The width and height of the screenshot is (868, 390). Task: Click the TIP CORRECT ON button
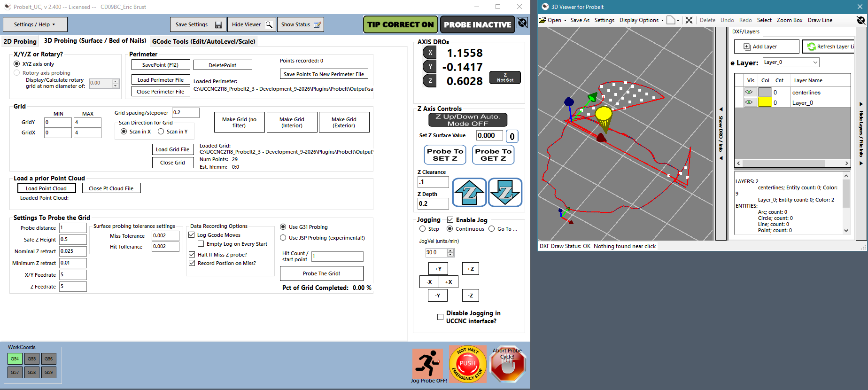(401, 24)
